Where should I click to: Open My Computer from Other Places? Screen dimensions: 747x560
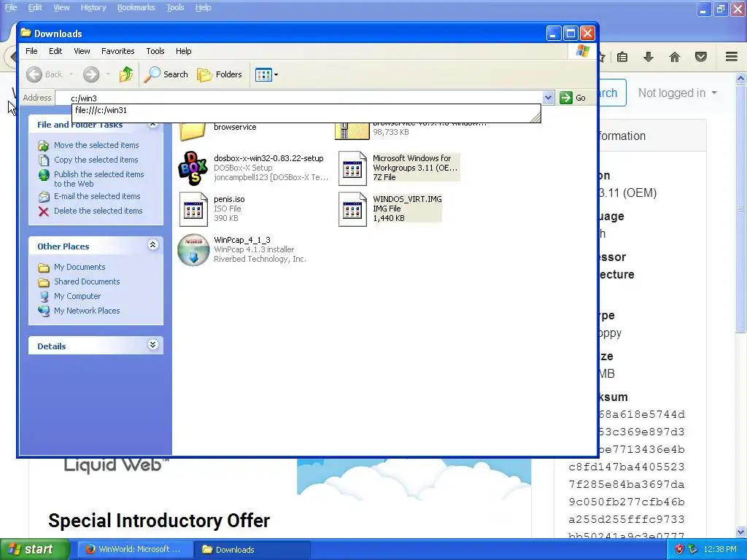77,296
